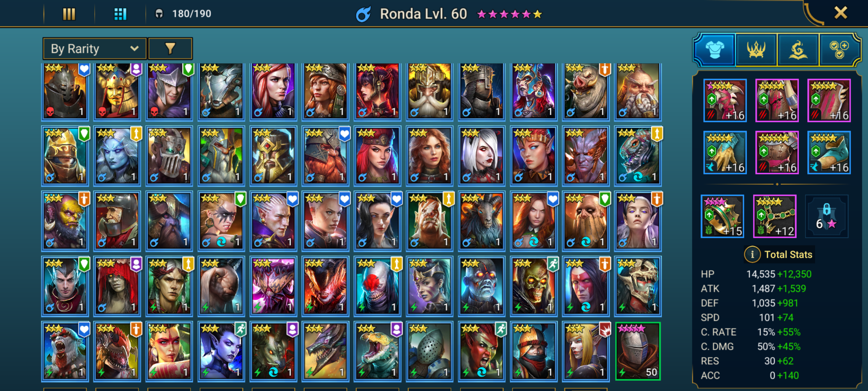Close the Ronda champion screen
868x391 pixels.
click(841, 13)
